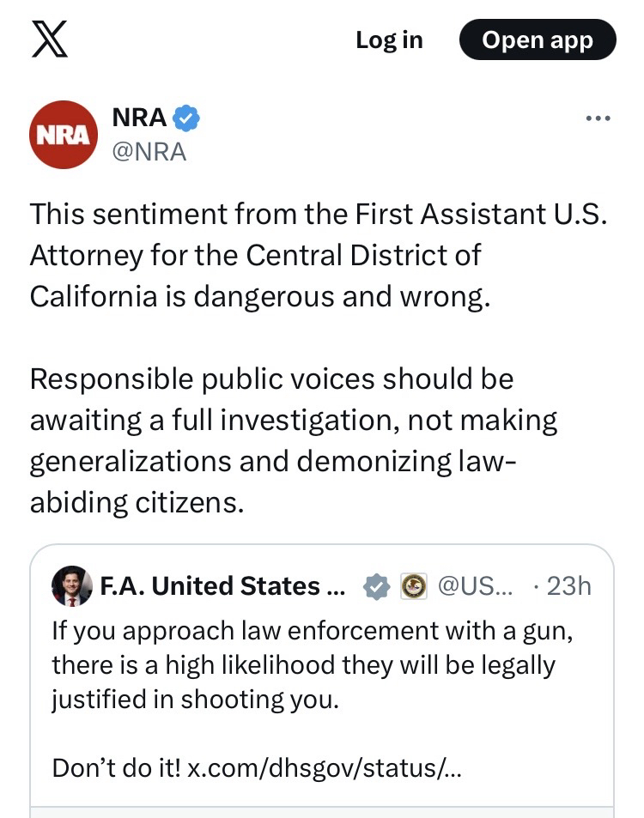The image size is (644, 818).
Task: Click the quoted author's profile photo
Action: [72, 586]
